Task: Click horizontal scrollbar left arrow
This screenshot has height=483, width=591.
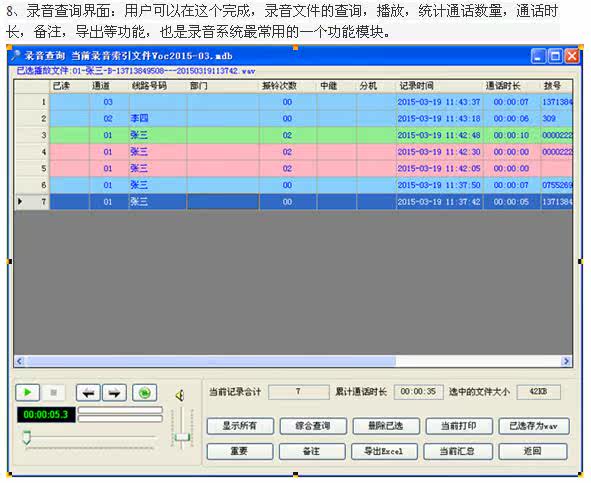Action: pos(20,361)
